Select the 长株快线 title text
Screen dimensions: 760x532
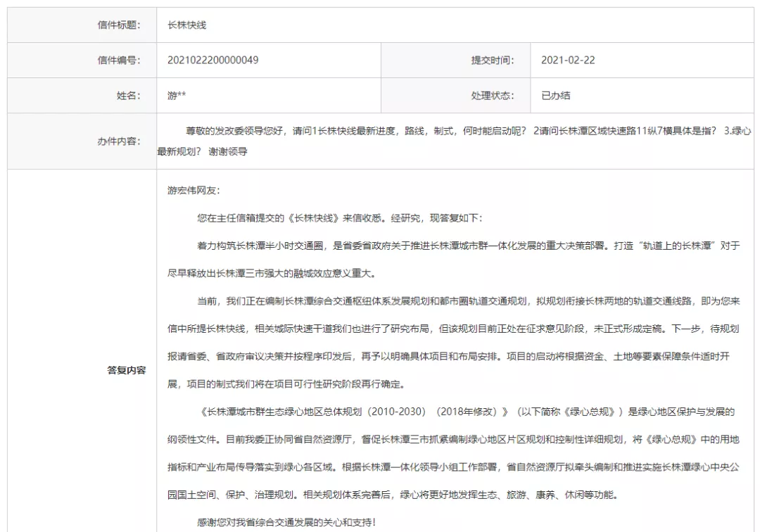pos(186,25)
